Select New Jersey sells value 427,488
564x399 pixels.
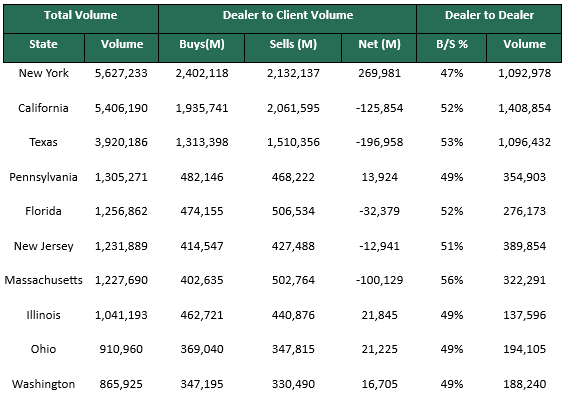click(x=293, y=246)
